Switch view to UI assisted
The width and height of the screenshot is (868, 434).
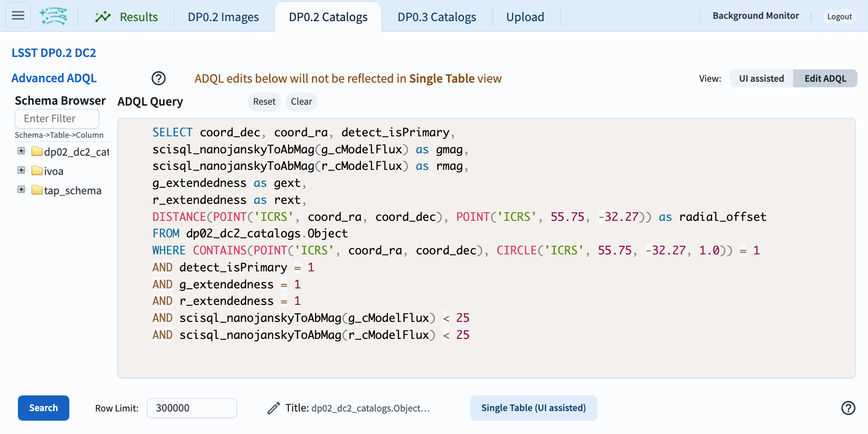(761, 78)
